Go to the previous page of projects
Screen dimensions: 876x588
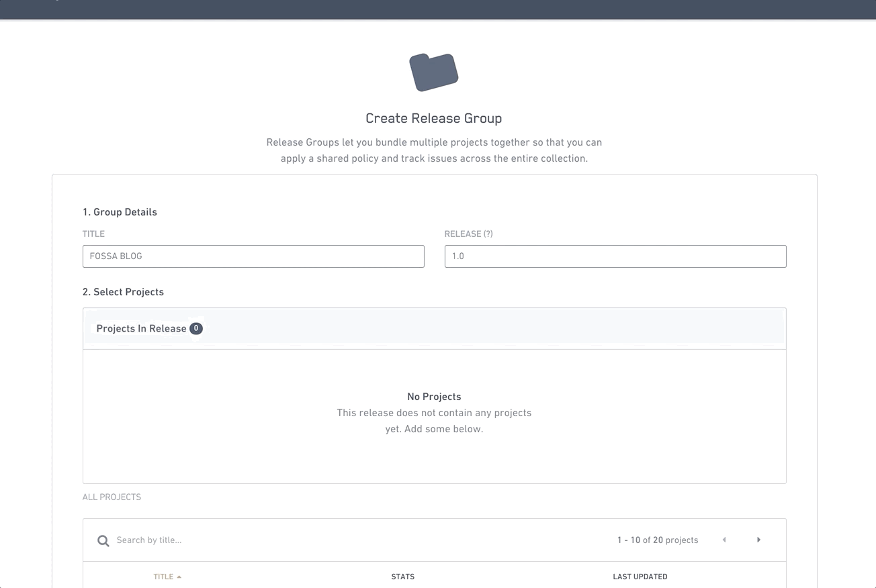point(724,540)
